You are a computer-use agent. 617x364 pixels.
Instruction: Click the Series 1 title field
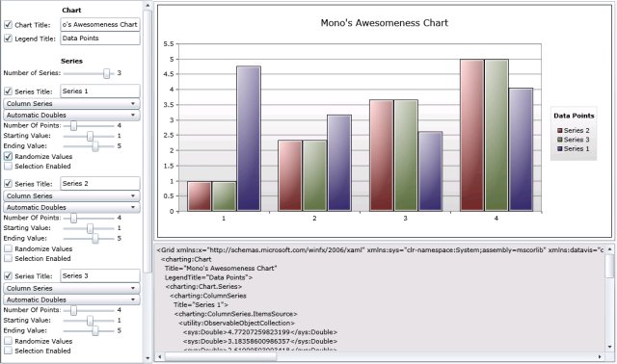point(100,91)
